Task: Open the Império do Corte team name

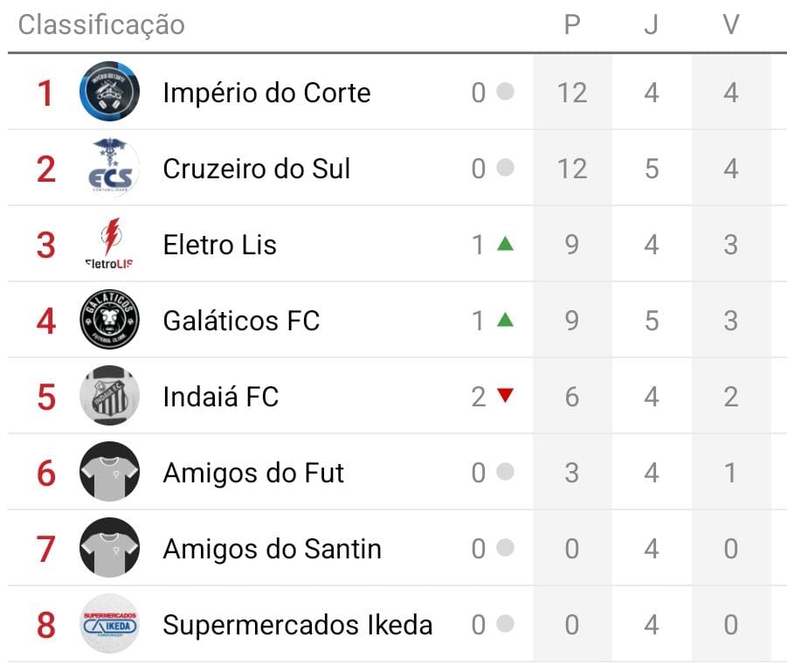Action: tap(266, 93)
